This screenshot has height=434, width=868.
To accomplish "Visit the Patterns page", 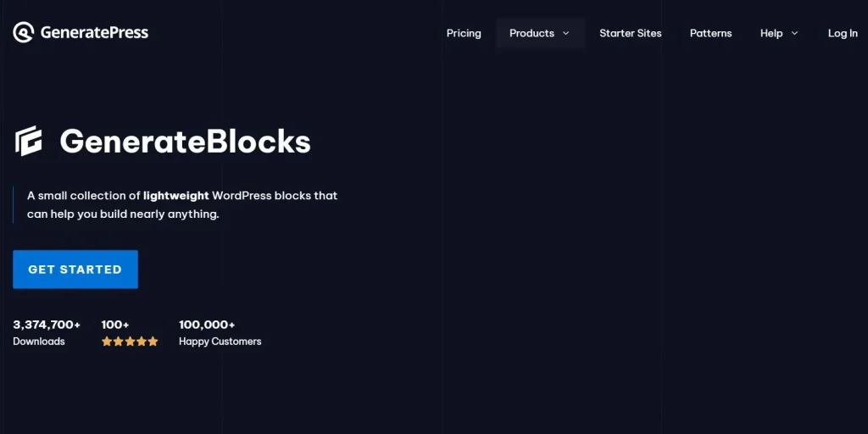I will (x=711, y=33).
